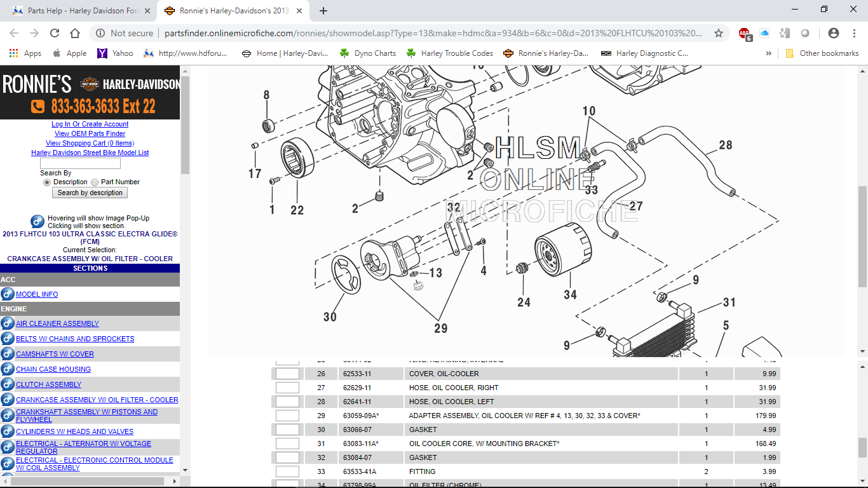Click icon beside CHAIN CASE HOUSING
This screenshot has height=488, width=868.
(x=8, y=369)
